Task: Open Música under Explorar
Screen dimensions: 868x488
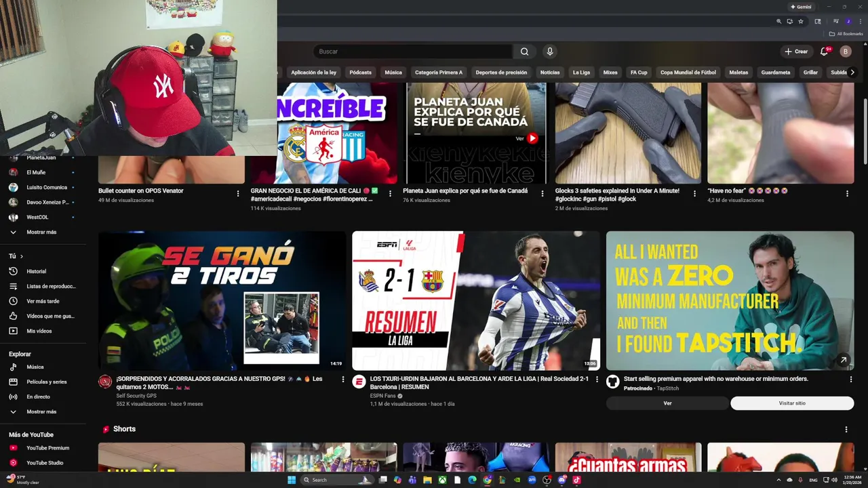Action: tap(35, 367)
